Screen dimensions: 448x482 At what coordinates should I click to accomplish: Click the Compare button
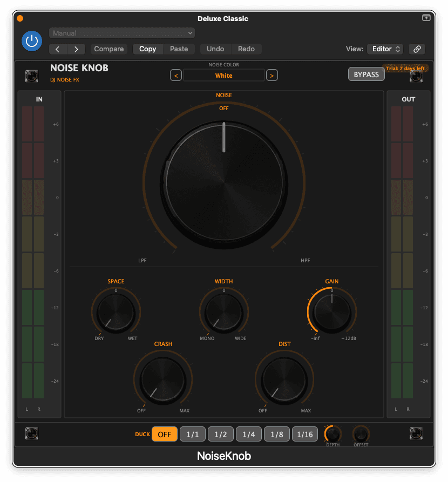point(109,49)
